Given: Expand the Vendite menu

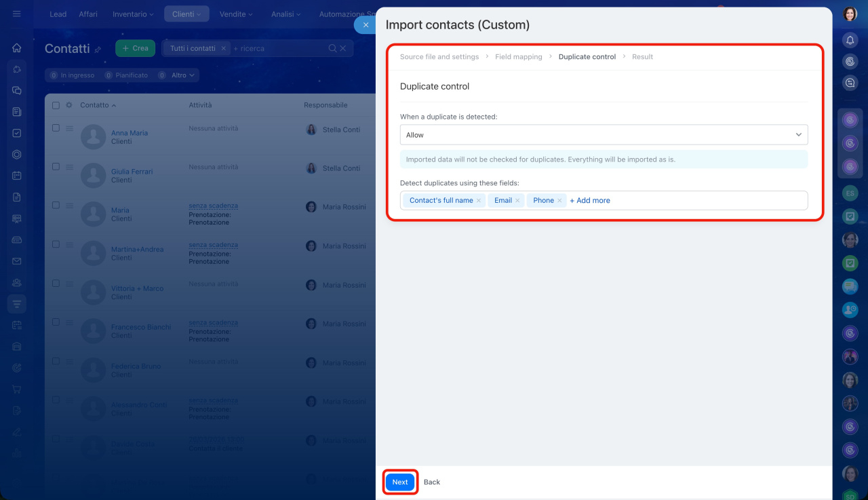Looking at the screenshot, I should (x=235, y=14).
